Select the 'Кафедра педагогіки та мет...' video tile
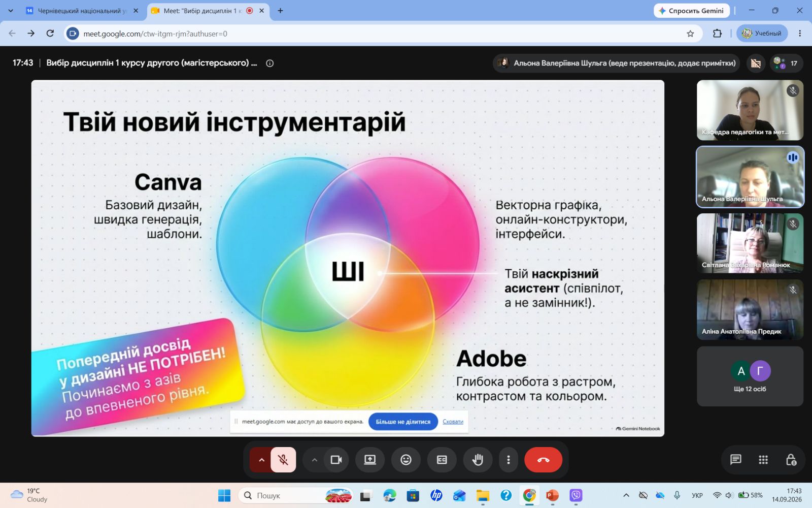The height and width of the screenshot is (508, 812). [750, 110]
